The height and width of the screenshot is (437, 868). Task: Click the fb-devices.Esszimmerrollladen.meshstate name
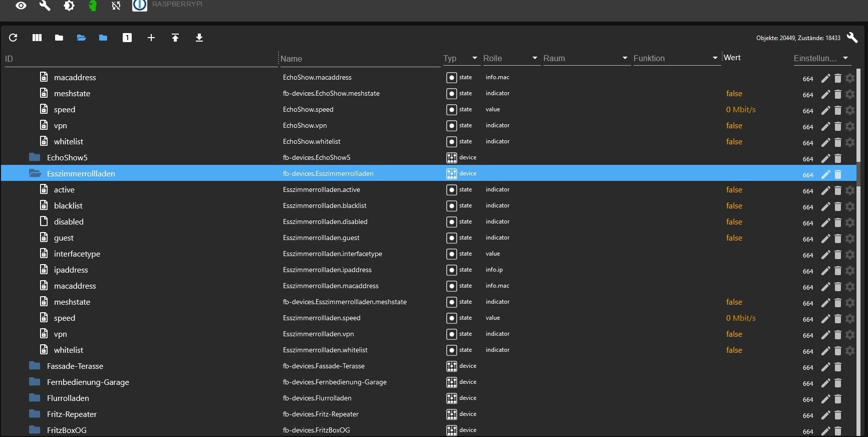(345, 302)
